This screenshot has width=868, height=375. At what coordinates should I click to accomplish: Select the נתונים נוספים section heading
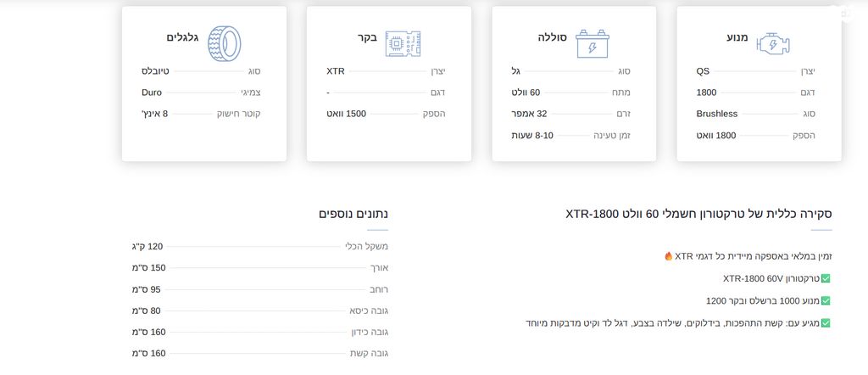[353, 214]
